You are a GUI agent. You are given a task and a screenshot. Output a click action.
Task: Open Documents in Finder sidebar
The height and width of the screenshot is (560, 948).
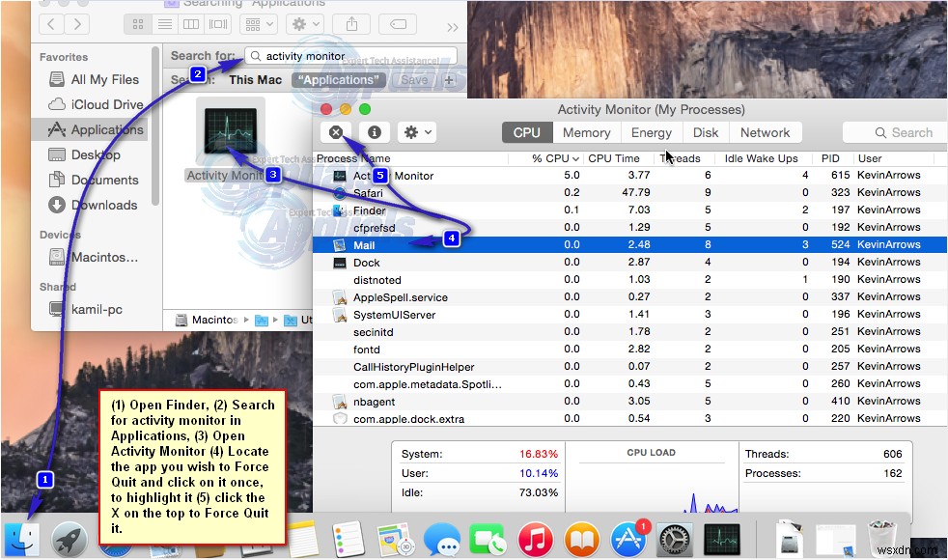pos(94,180)
